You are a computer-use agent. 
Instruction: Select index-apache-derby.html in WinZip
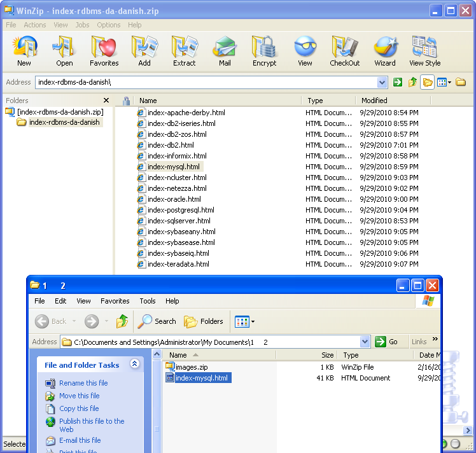(x=186, y=113)
